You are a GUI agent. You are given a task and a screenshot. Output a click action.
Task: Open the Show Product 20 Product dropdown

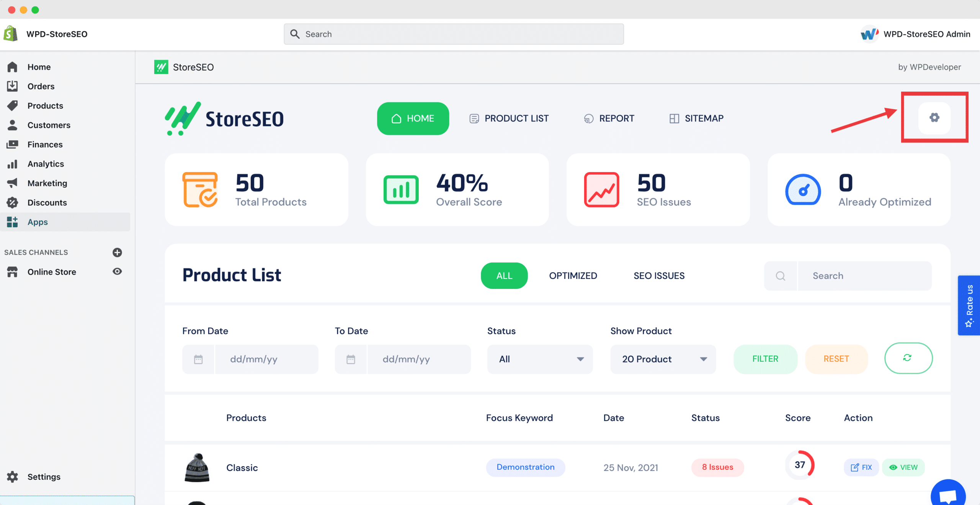click(663, 359)
